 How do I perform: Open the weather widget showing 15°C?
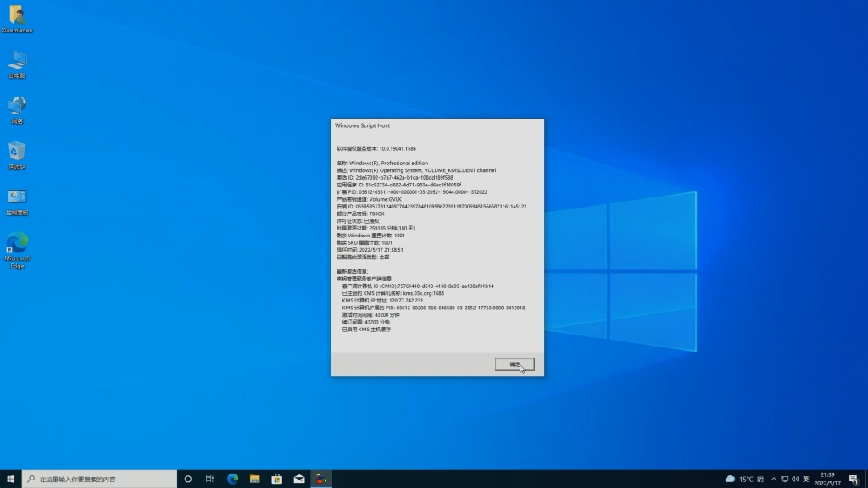(744, 480)
